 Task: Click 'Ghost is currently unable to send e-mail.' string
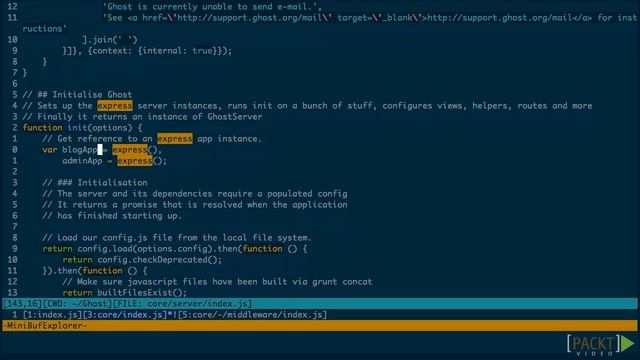[212, 7]
